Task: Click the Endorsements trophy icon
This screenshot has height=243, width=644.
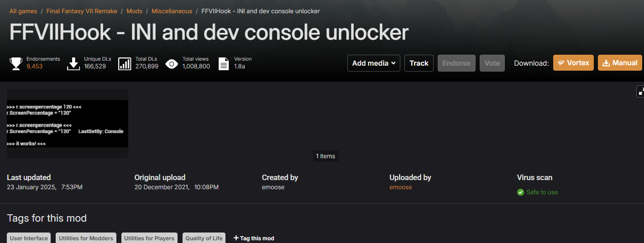Action: 16,64
